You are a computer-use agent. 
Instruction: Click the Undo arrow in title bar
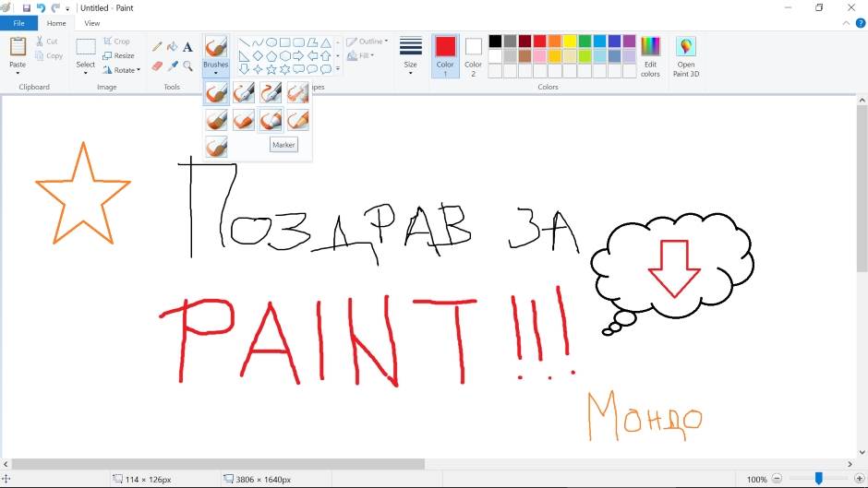(41, 7)
